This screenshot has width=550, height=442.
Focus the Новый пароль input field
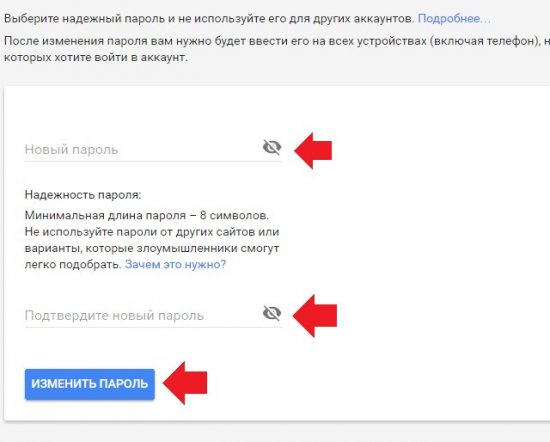point(140,150)
